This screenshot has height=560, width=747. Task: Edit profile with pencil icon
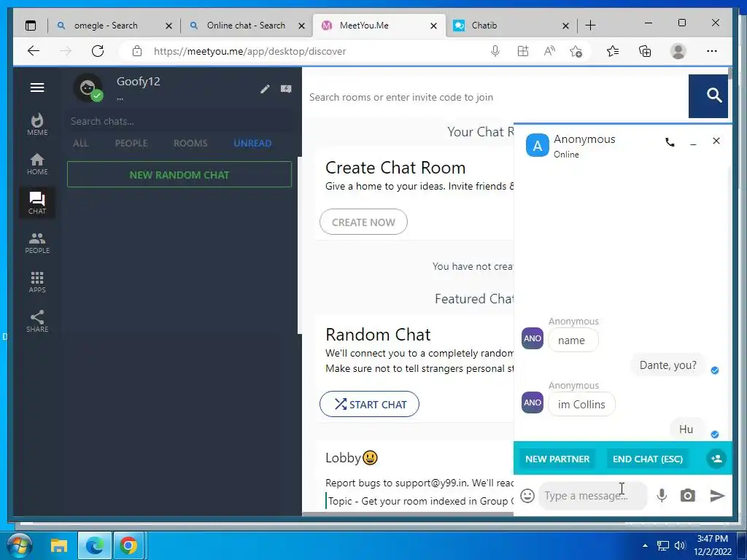click(x=265, y=89)
